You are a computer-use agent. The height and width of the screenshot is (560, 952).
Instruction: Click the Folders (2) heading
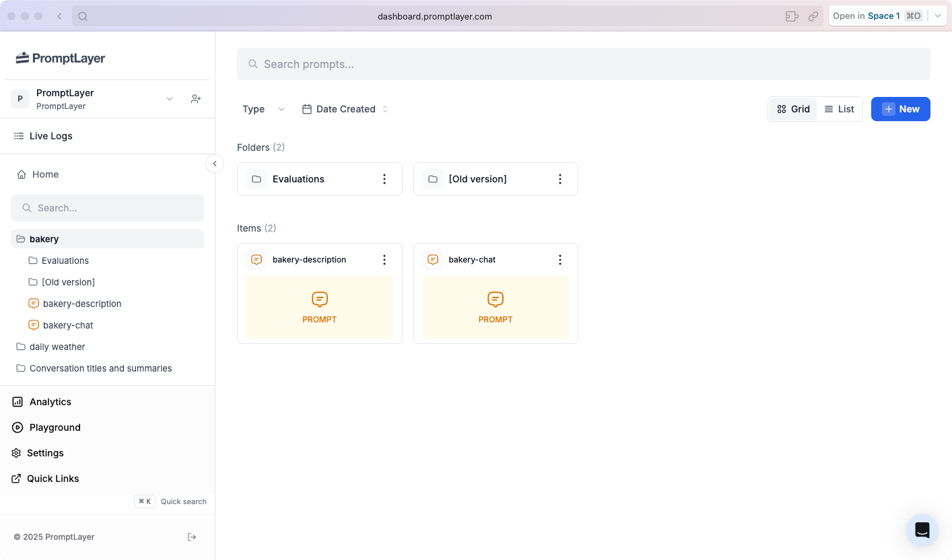[261, 147]
